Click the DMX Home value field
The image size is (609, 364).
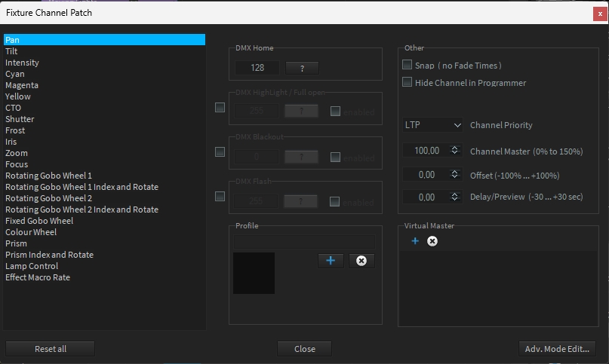click(x=257, y=68)
